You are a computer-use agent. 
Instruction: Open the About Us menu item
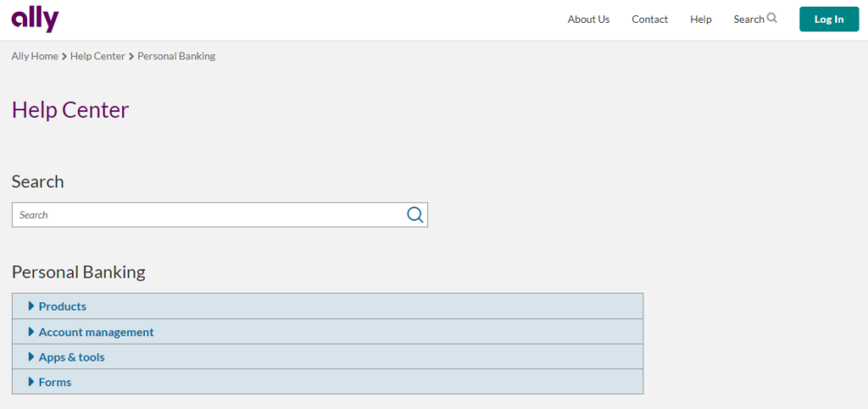[x=588, y=20]
